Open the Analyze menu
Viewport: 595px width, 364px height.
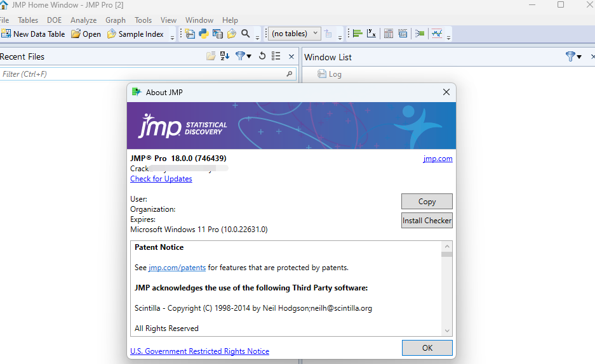83,20
